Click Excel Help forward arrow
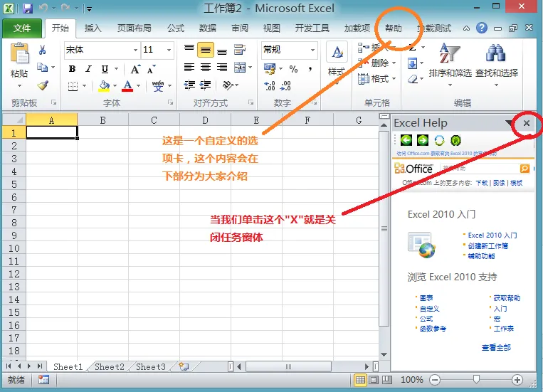The image size is (543, 392). 423,140
